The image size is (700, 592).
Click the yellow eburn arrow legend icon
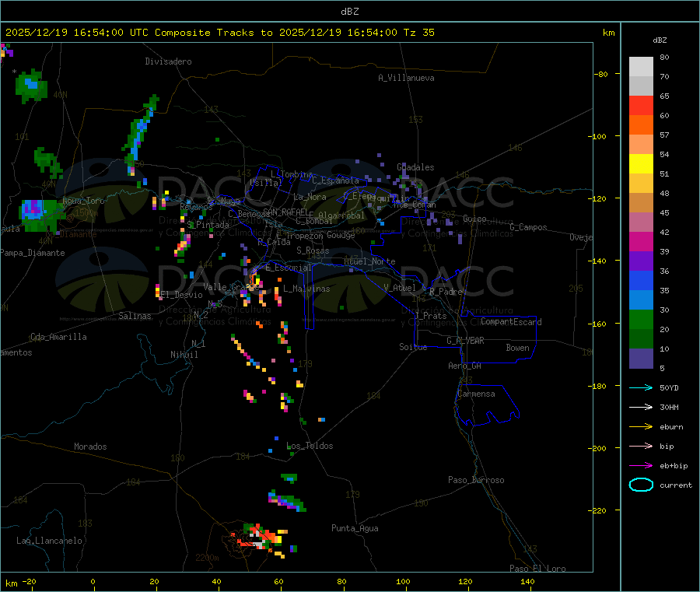point(641,427)
